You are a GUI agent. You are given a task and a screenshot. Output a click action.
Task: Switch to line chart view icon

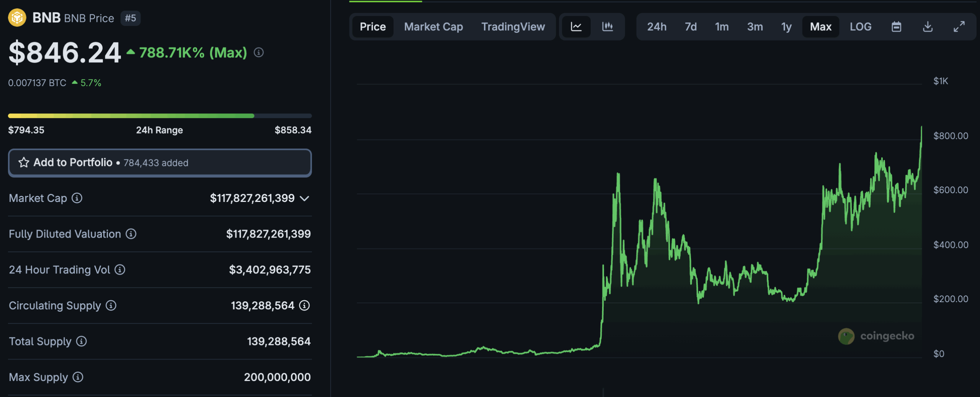[x=576, y=27]
